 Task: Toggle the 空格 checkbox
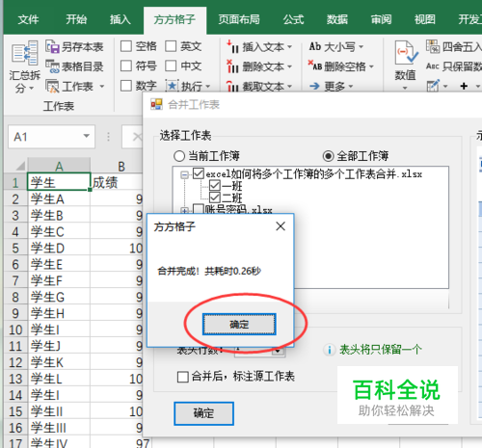(126, 46)
